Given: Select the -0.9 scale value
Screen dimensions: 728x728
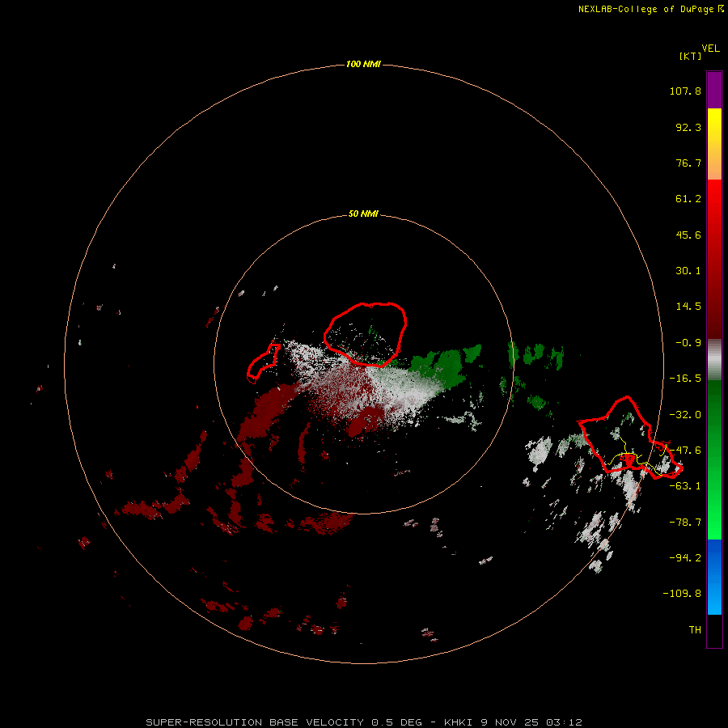Looking at the screenshot, I should pos(688,343).
